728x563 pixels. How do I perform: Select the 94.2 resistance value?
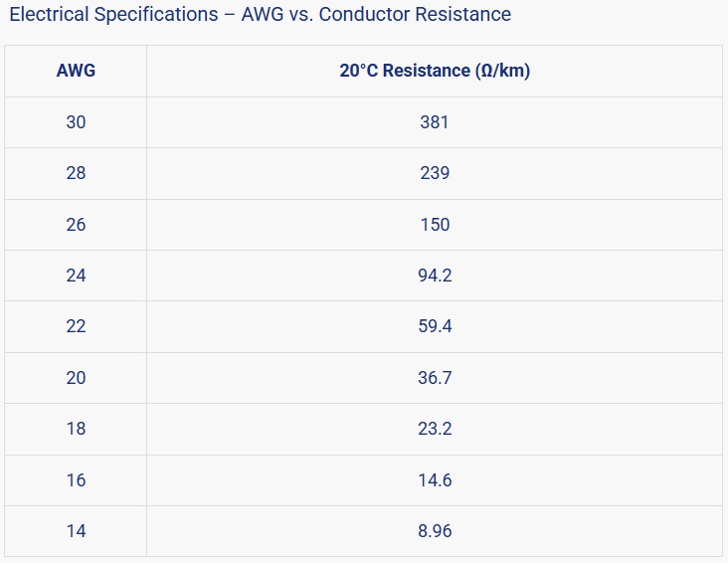coord(435,276)
